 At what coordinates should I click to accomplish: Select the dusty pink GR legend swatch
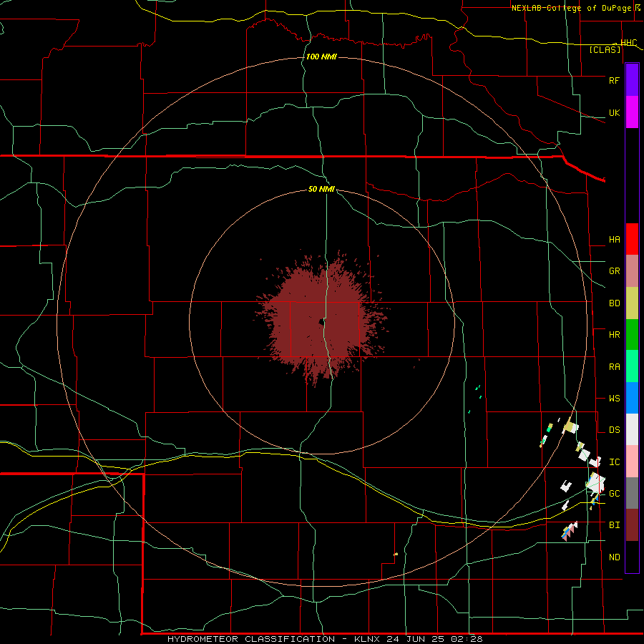pyautogui.click(x=632, y=271)
